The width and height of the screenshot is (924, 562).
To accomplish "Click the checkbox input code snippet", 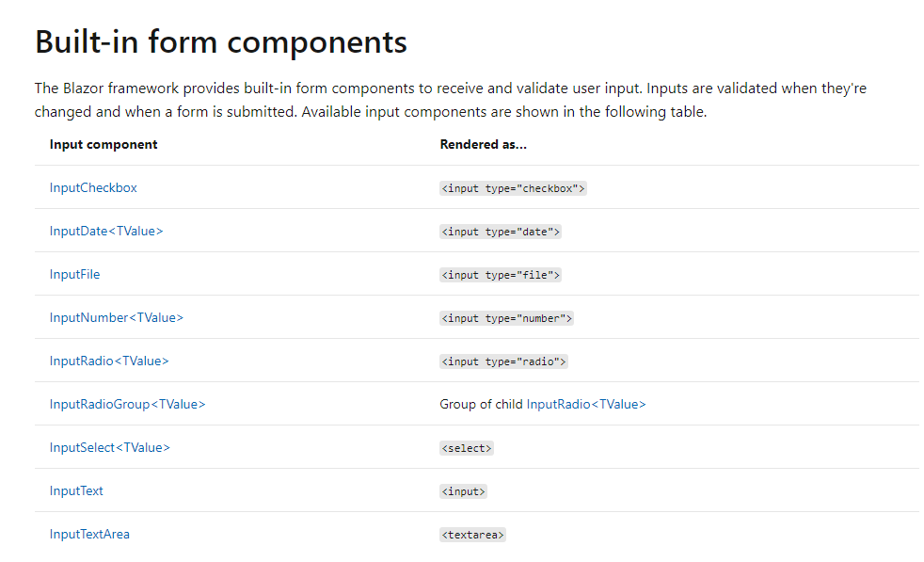I will click(x=513, y=188).
